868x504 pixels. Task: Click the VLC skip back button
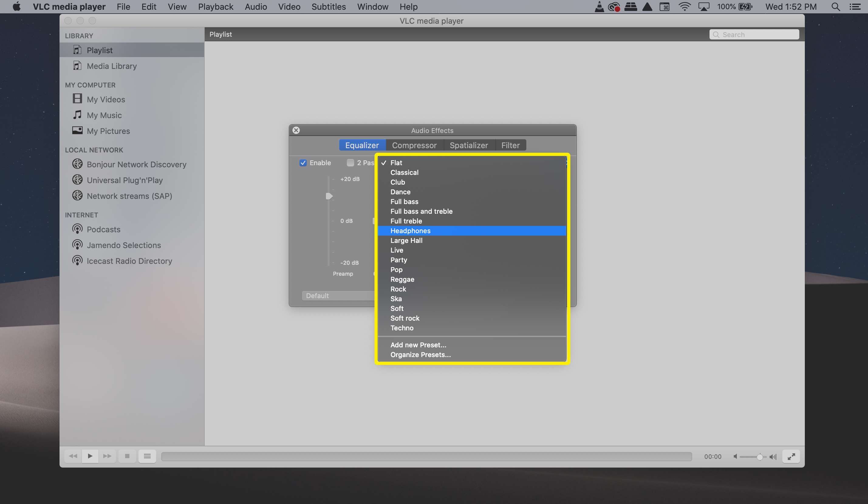pyautogui.click(x=72, y=456)
